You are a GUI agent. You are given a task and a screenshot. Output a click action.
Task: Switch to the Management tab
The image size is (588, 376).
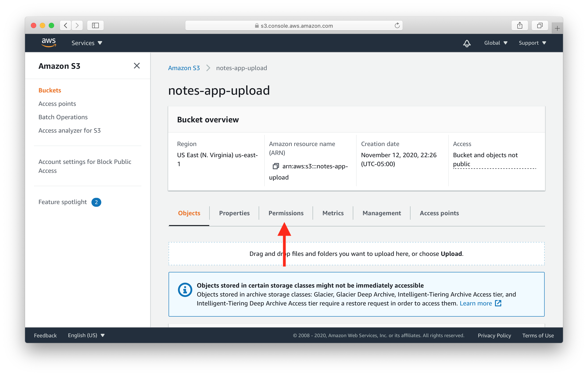click(381, 213)
